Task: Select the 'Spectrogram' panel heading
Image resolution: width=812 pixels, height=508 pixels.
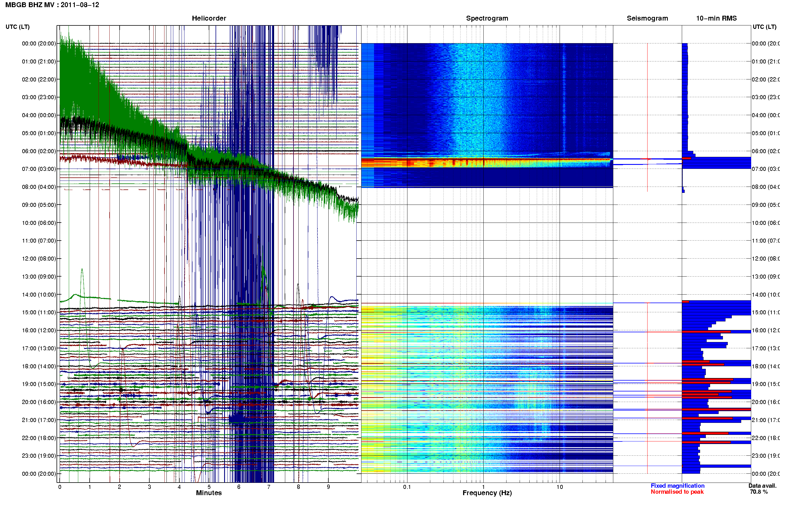Action: (487, 18)
